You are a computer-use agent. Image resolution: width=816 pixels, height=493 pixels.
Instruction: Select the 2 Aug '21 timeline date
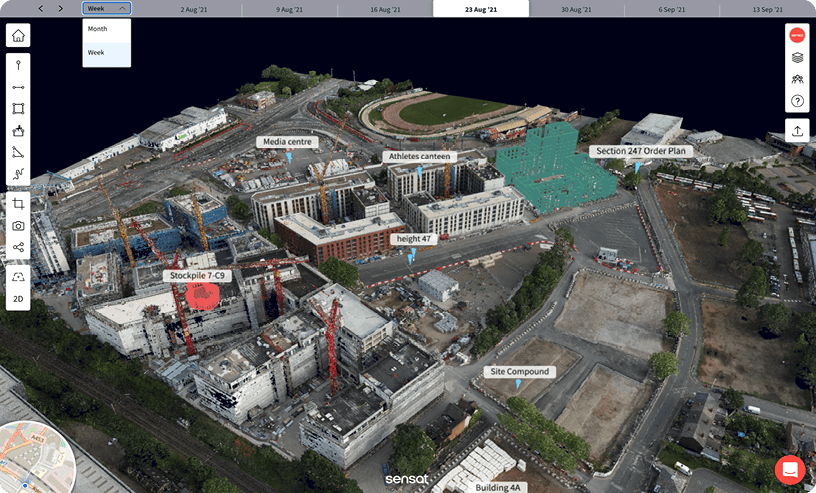tap(194, 9)
